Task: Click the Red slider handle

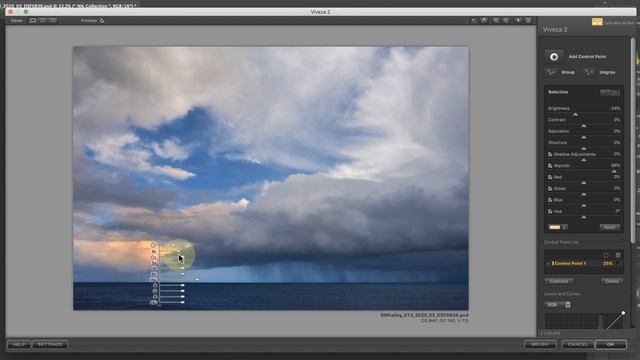Action: coord(584,183)
